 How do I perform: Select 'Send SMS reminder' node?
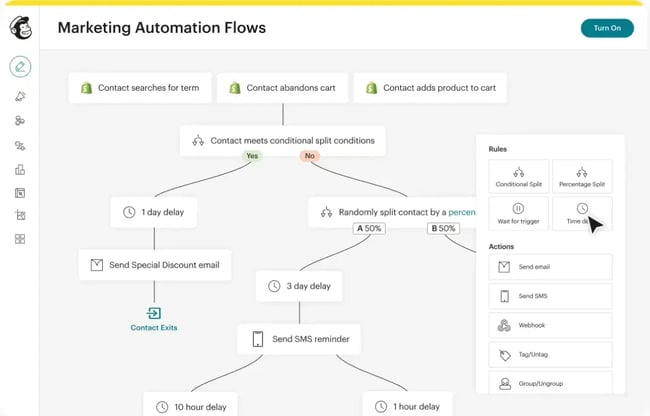[299, 339]
